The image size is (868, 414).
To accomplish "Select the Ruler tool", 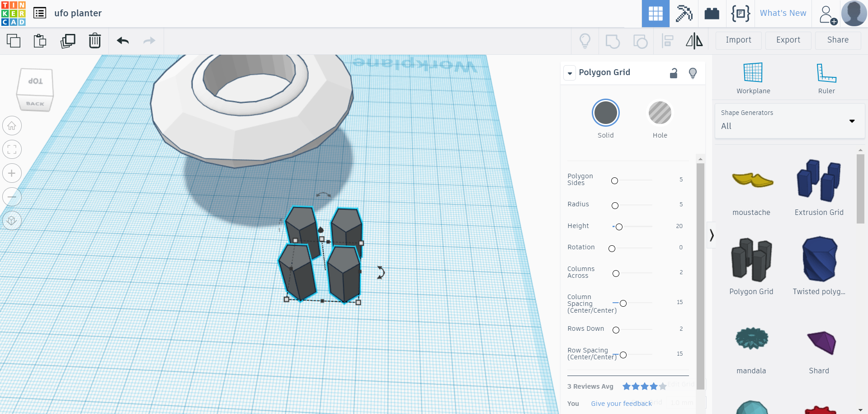I will coord(826,78).
